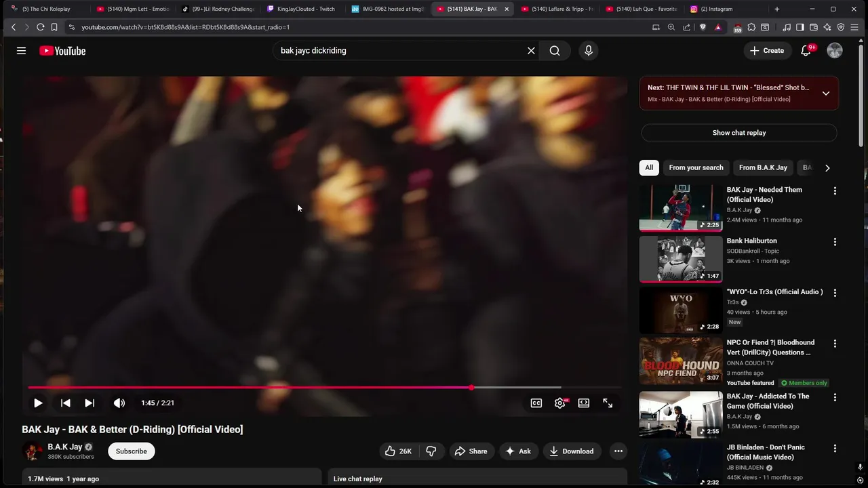Open options for NPC Or Fiend video

pyautogui.click(x=835, y=344)
